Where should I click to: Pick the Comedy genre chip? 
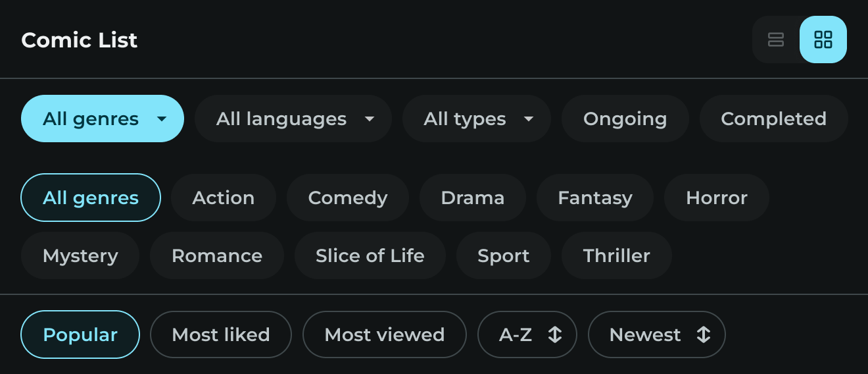[x=348, y=198]
